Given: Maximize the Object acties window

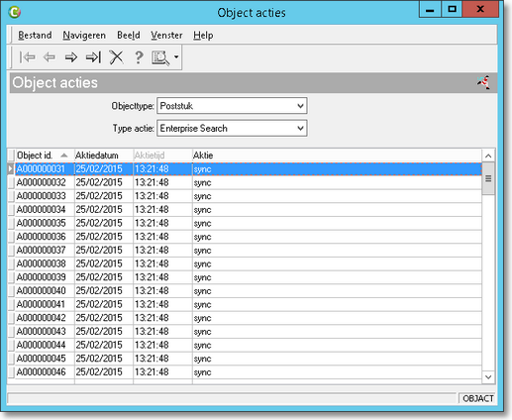Looking at the screenshot, I should (x=452, y=10).
